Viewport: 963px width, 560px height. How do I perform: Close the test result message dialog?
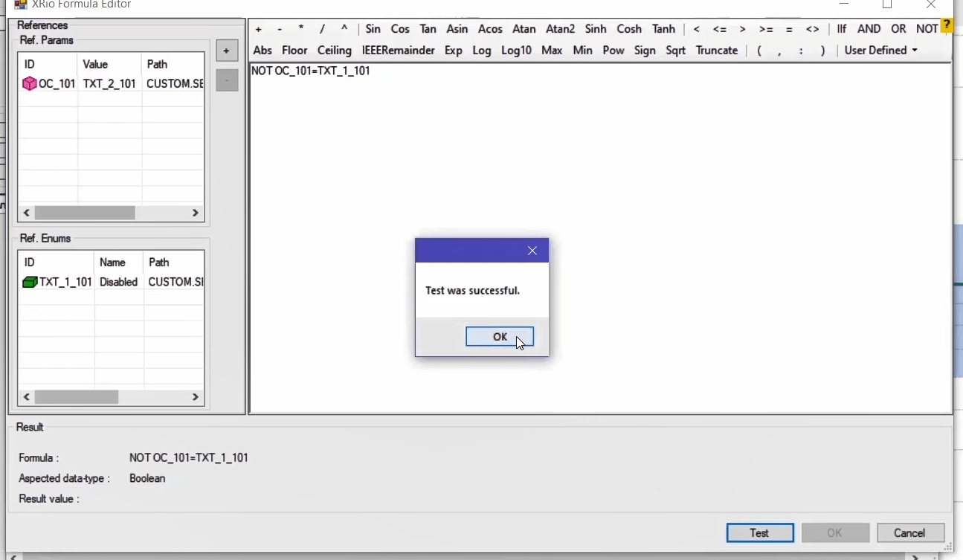[532, 251]
